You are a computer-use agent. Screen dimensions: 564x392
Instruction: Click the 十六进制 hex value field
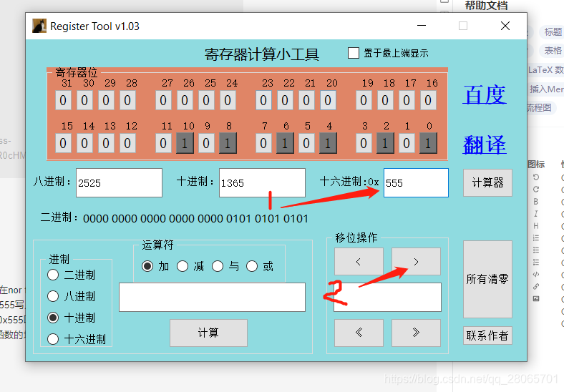416,182
